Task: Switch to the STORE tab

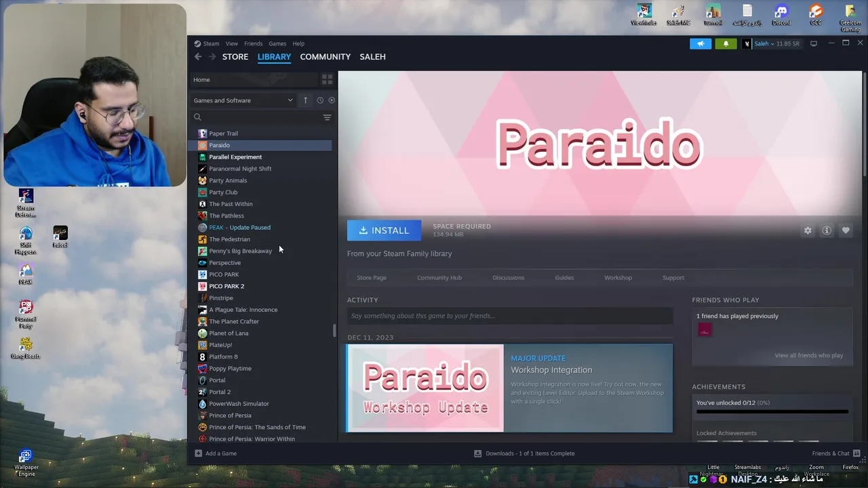Action: 235,57
